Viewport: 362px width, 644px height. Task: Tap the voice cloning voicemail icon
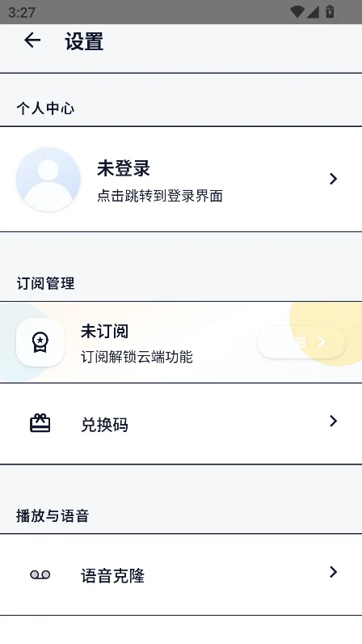point(40,574)
